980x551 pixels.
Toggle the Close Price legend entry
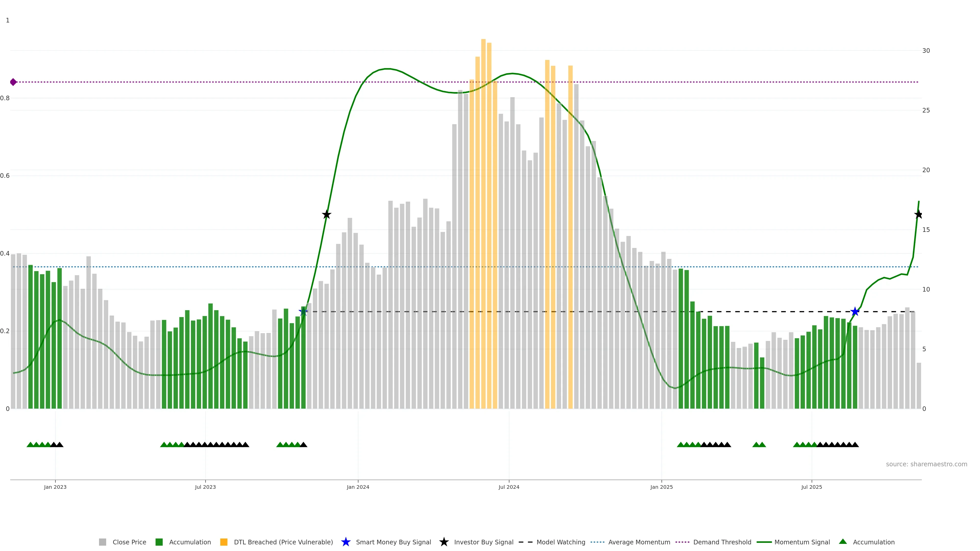[129, 542]
